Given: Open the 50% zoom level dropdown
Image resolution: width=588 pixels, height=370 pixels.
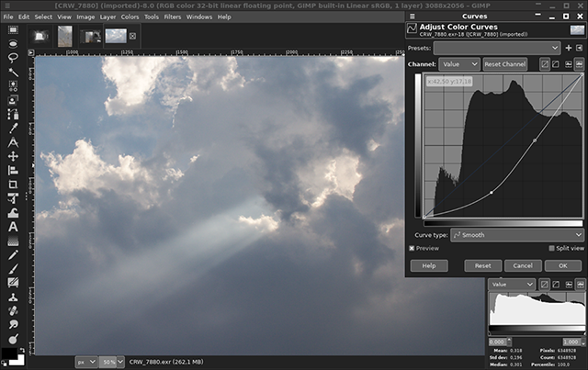Looking at the screenshot, I should tap(111, 362).
